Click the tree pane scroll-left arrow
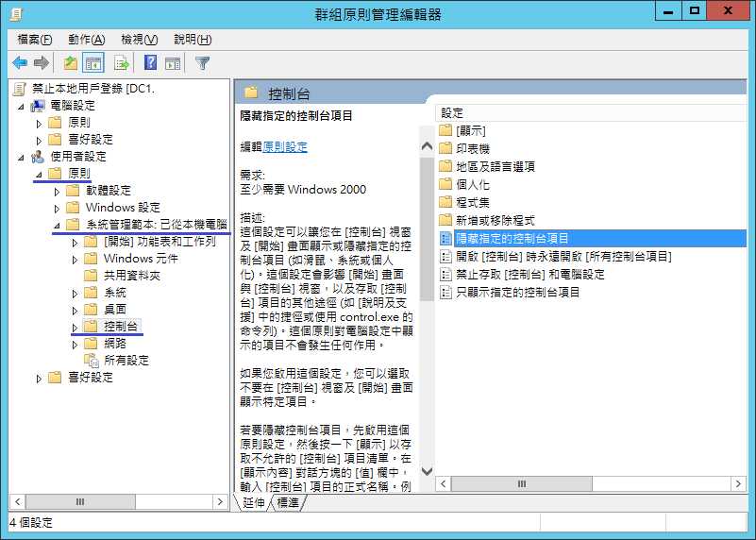The image size is (756, 540). pyautogui.click(x=18, y=502)
